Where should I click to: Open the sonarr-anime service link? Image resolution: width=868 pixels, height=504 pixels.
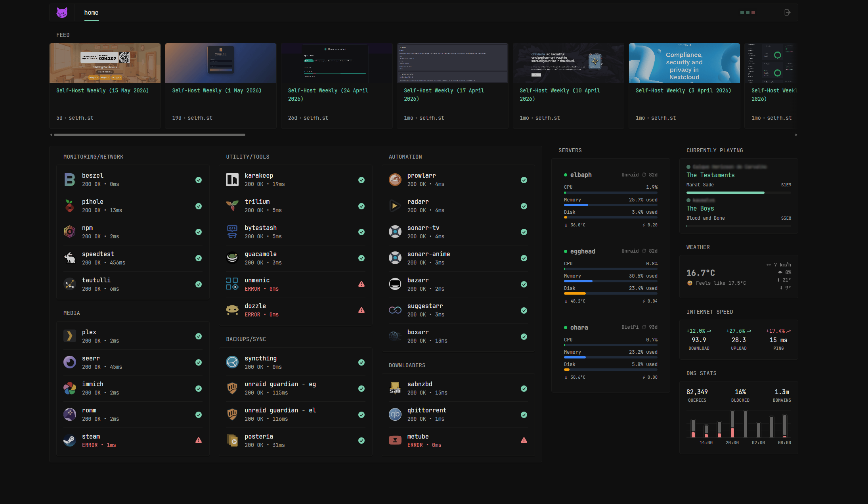point(428,254)
